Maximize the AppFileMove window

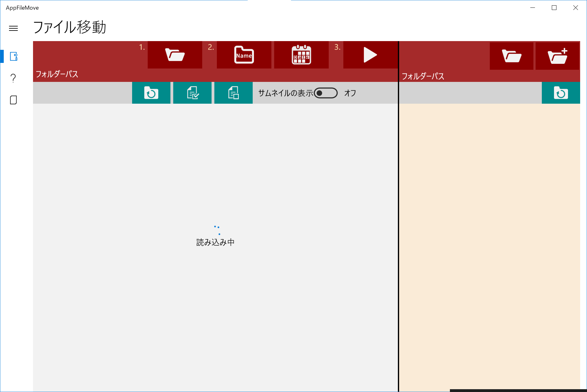554,8
